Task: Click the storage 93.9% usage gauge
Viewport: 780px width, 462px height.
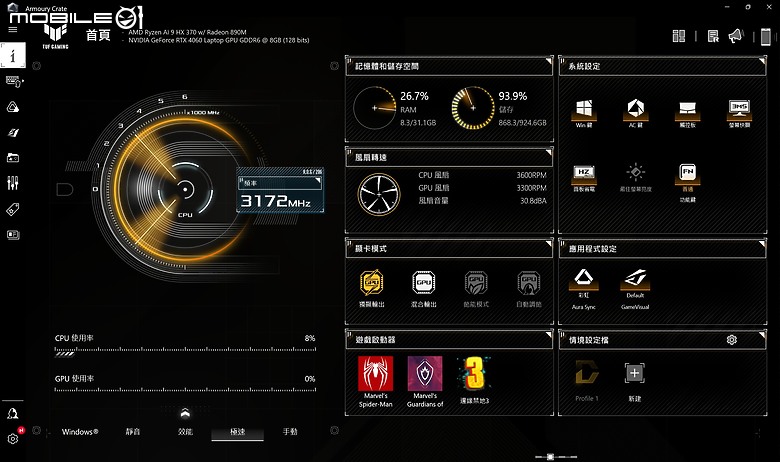Action: (x=473, y=108)
